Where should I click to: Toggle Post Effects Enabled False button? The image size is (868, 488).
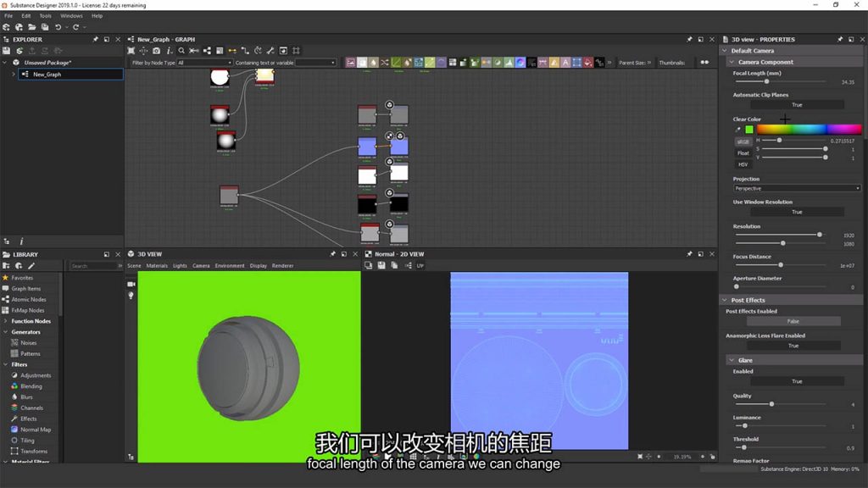point(793,321)
